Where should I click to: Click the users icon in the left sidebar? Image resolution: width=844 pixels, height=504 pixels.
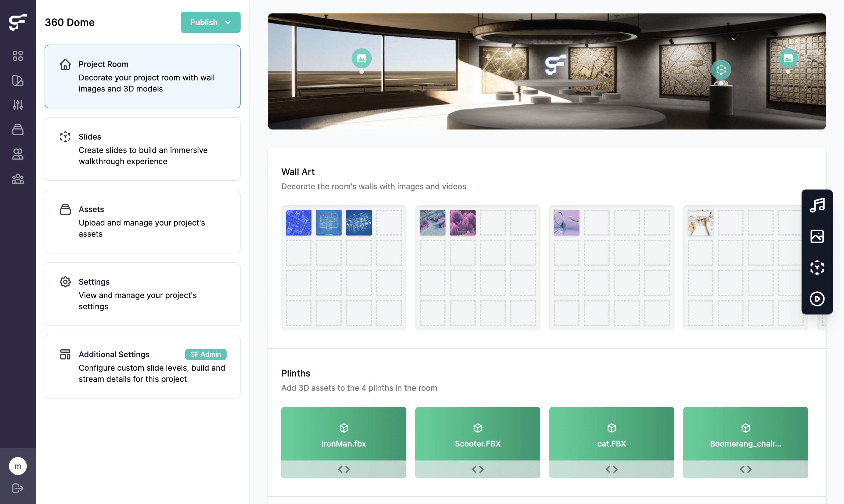[x=18, y=154]
